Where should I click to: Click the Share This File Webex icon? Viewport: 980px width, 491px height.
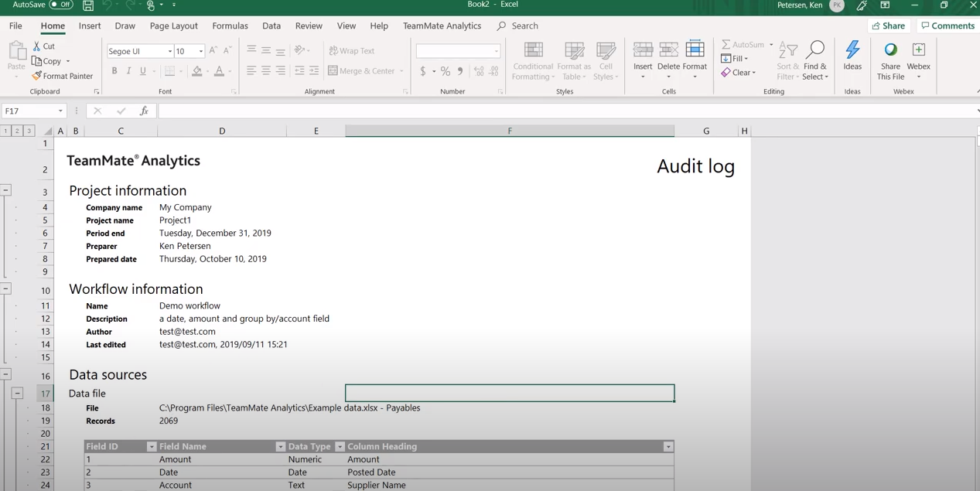[x=890, y=50]
